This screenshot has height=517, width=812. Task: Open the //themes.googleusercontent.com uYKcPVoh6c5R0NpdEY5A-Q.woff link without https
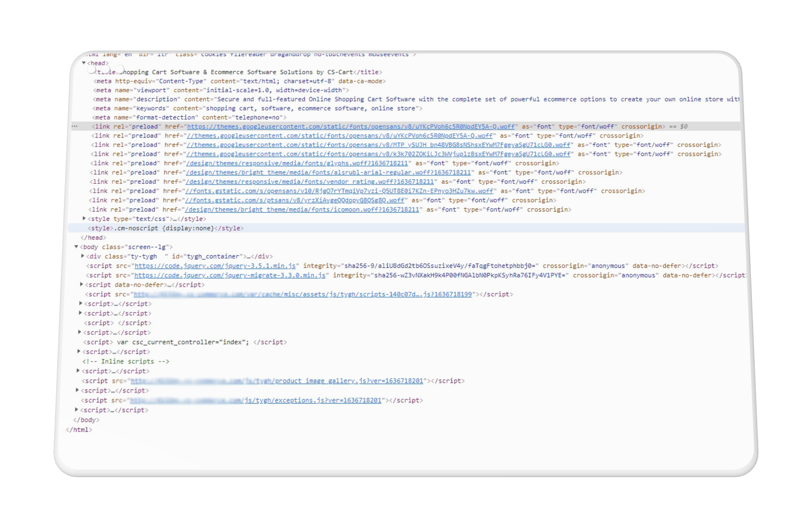point(340,136)
